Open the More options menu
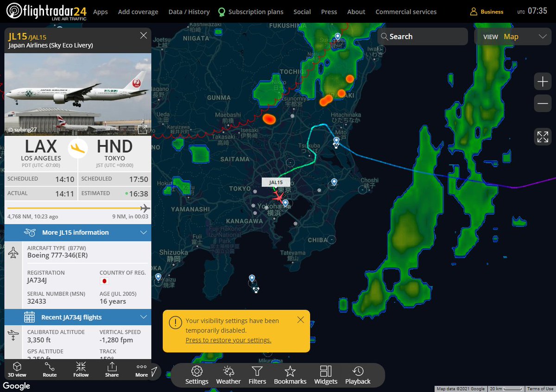Viewport: 556px width, 392px height. point(142,370)
